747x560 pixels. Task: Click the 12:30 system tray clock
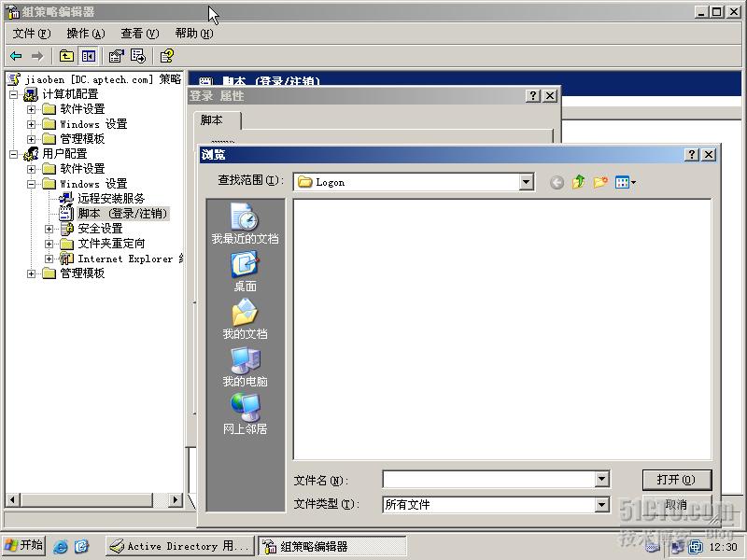pos(723,547)
